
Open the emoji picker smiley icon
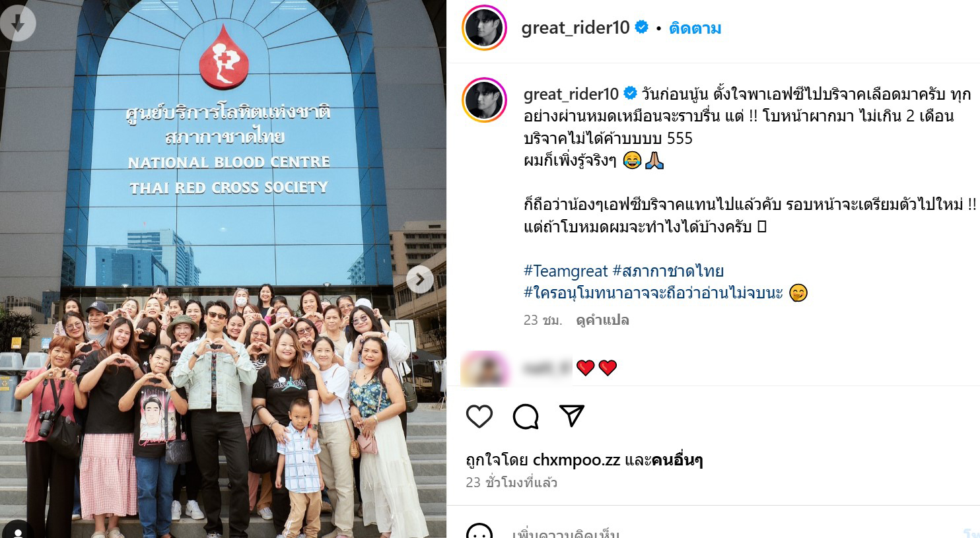479,532
